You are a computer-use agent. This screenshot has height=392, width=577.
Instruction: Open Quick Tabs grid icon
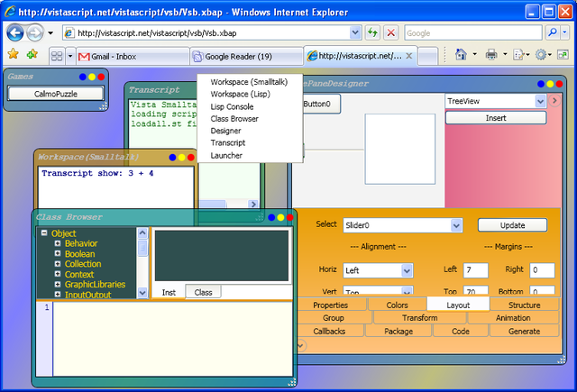tap(57, 56)
